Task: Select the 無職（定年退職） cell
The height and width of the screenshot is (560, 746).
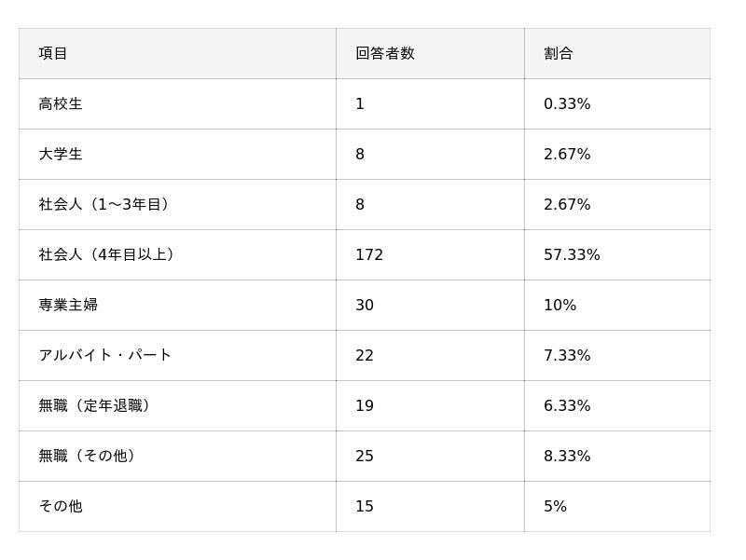Action: tap(94, 406)
